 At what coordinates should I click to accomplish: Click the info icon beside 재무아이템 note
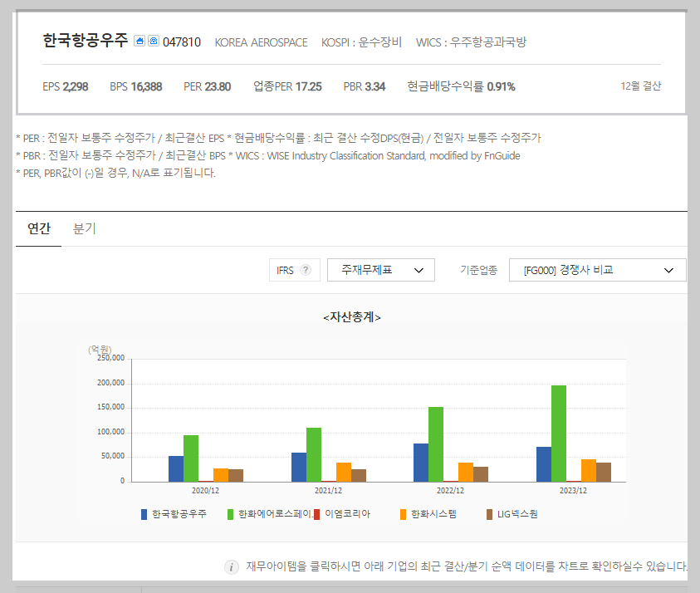tap(231, 567)
